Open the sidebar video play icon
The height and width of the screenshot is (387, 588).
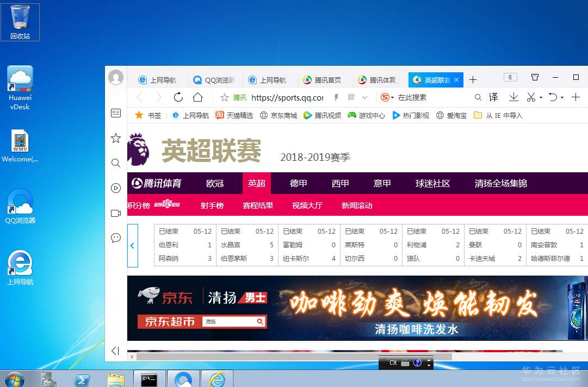(x=116, y=188)
